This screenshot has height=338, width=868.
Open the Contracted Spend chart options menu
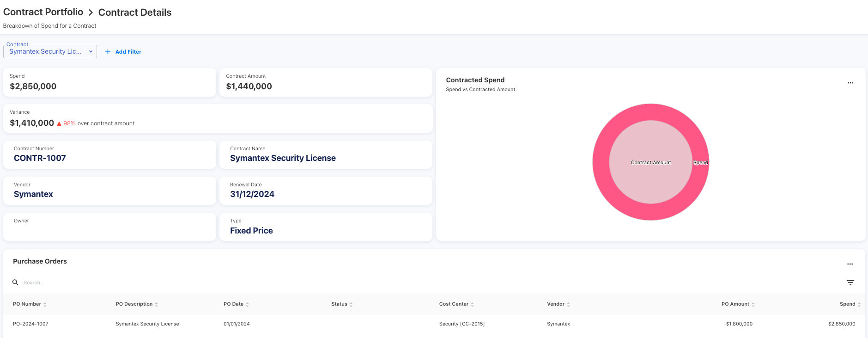pos(850,83)
